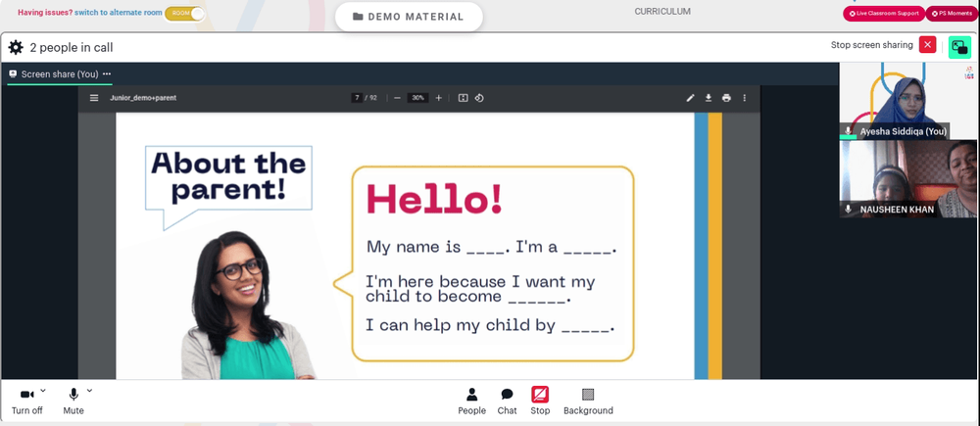The image size is (980, 426).
Task: Open PDF viewer sidebar hamburger menu
Action: 94,98
